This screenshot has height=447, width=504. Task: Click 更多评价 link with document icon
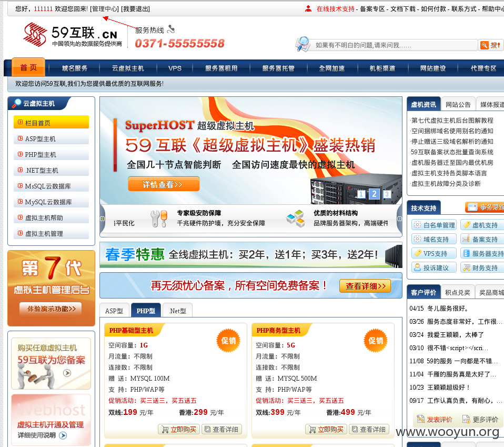click(x=480, y=419)
